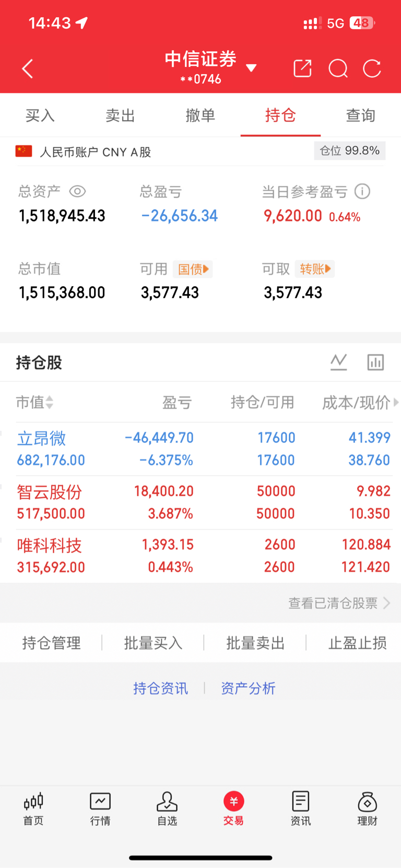This screenshot has height=868, width=401.
Task: Tap 人民币账户 CNY A股 label
Action: coord(96,152)
